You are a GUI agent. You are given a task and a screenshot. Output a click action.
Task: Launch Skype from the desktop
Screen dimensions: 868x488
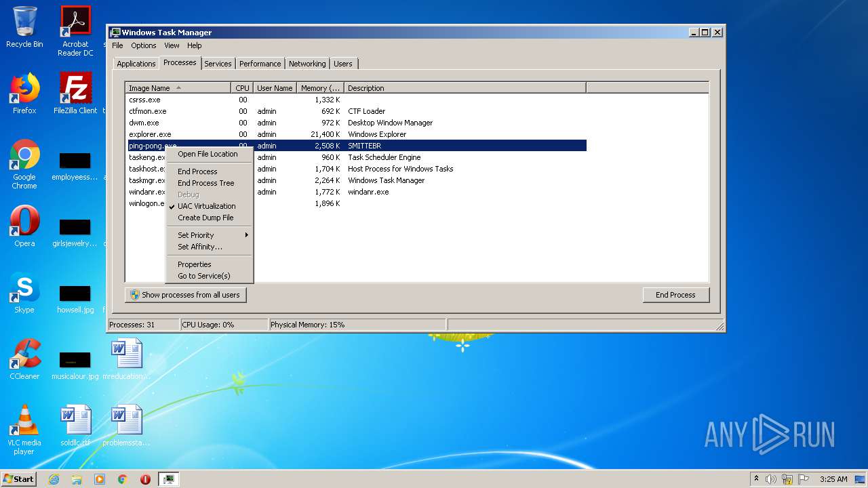pyautogui.click(x=24, y=293)
